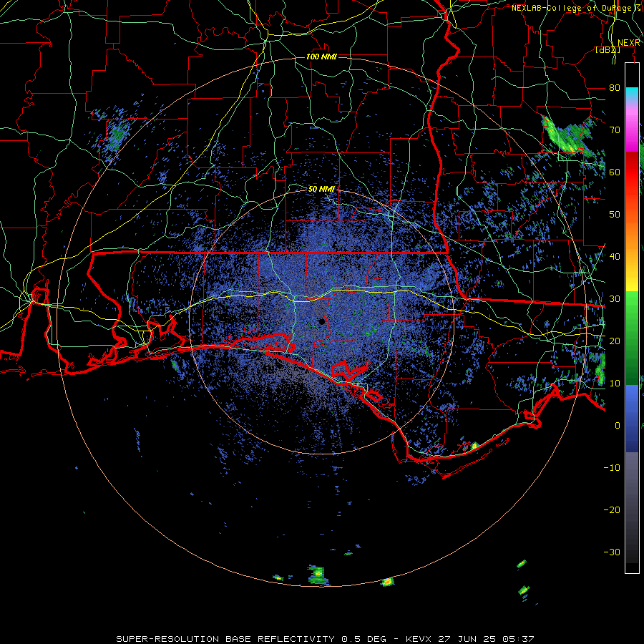Click the 50 NMI range ring label
Image resolution: width=644 pixels, height=644 pixels.
(x=321, y=190)
